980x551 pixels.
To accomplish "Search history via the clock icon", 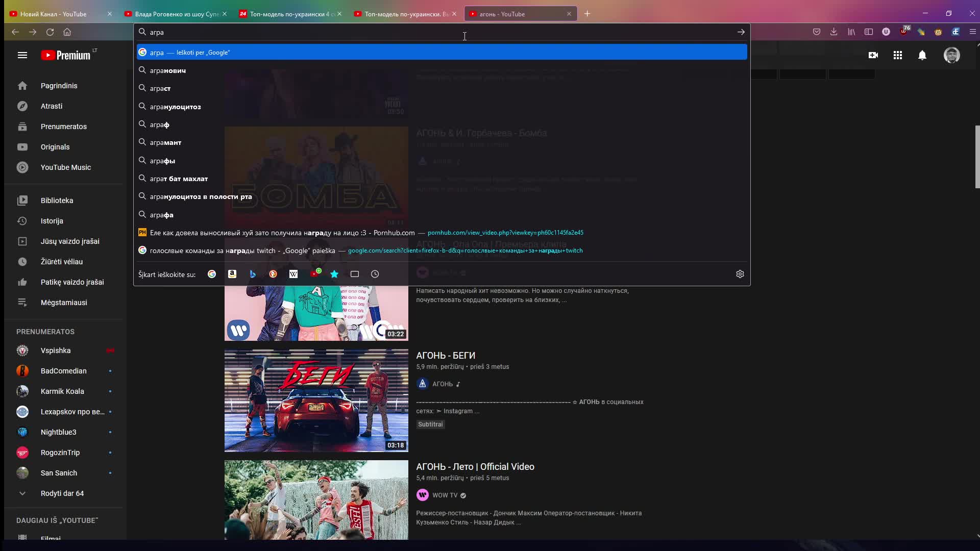I will click(x=375, y=274).
